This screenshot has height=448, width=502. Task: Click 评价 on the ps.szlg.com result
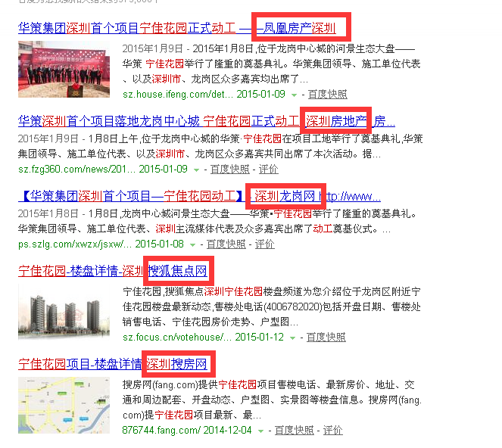point(264,244)
